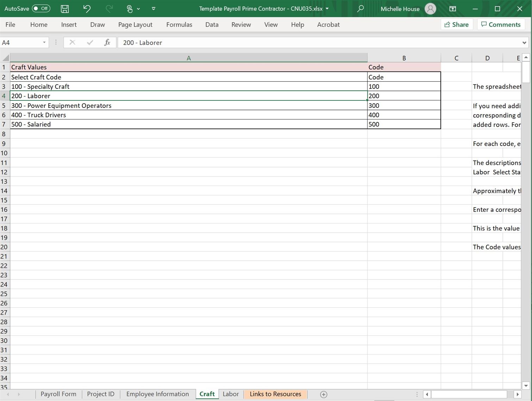The width and height of the screenshot is (532, 401).
Task: Click the Code cell with value 300
Action: click(404, 105)
